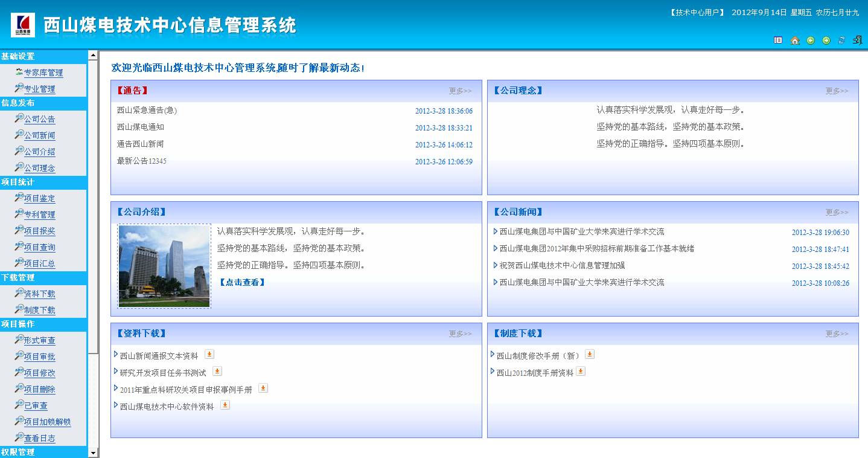Click the company logo in header
Screen dimensions: 868x458
coord(23,25)
